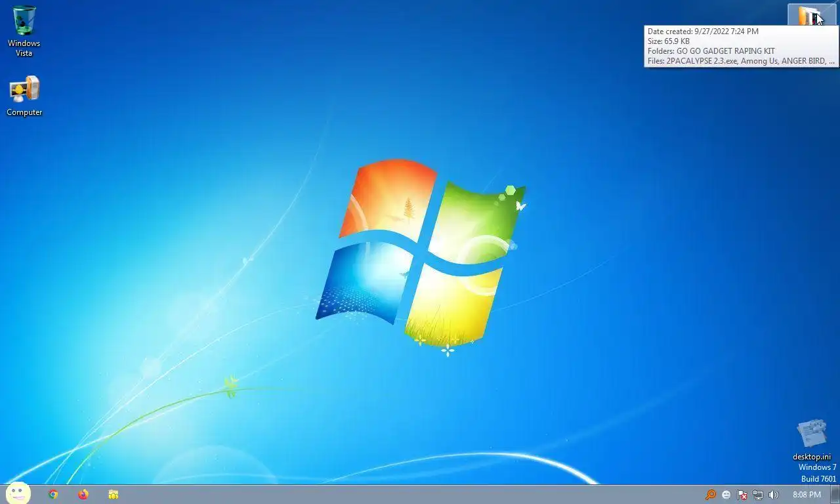Click the orange magnifier tray icon

click(711, 495)
